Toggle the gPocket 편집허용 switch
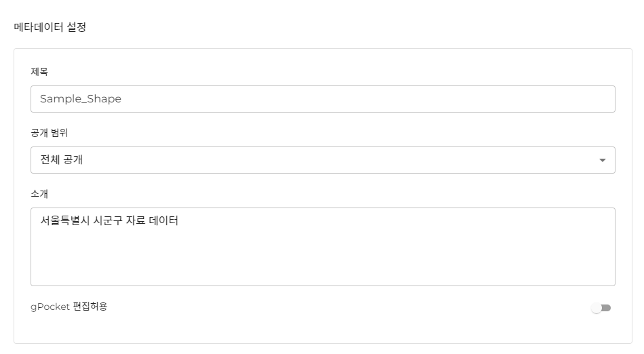The height and width of the screenshot is (354, 644). click(601, 308)
